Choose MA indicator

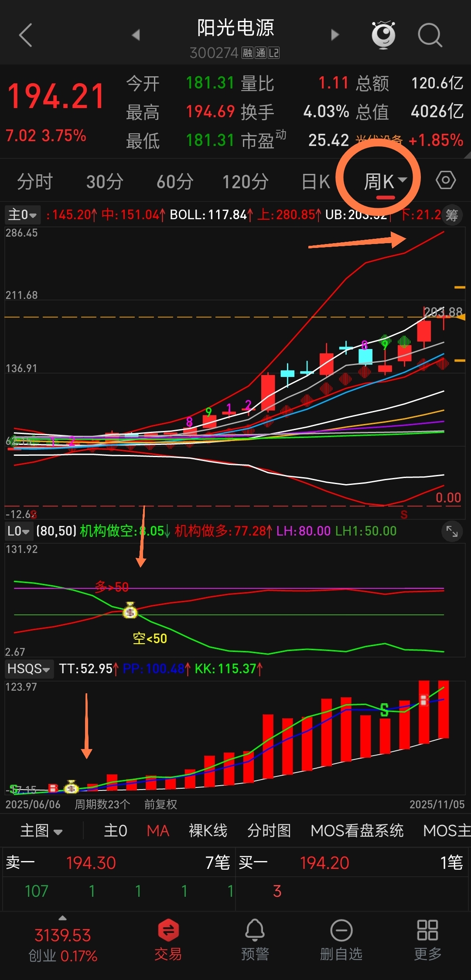pos(158,831)
